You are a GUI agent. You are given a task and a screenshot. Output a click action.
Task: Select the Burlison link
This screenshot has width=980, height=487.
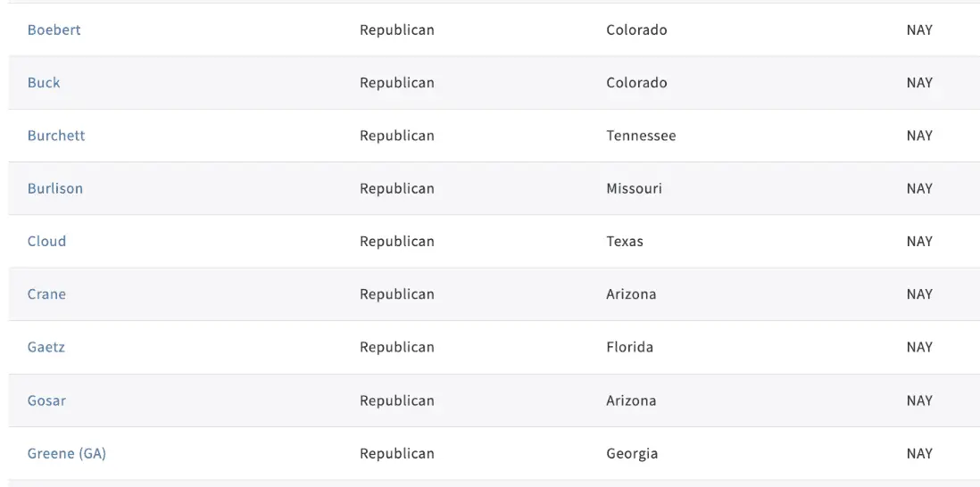(55, 188)
